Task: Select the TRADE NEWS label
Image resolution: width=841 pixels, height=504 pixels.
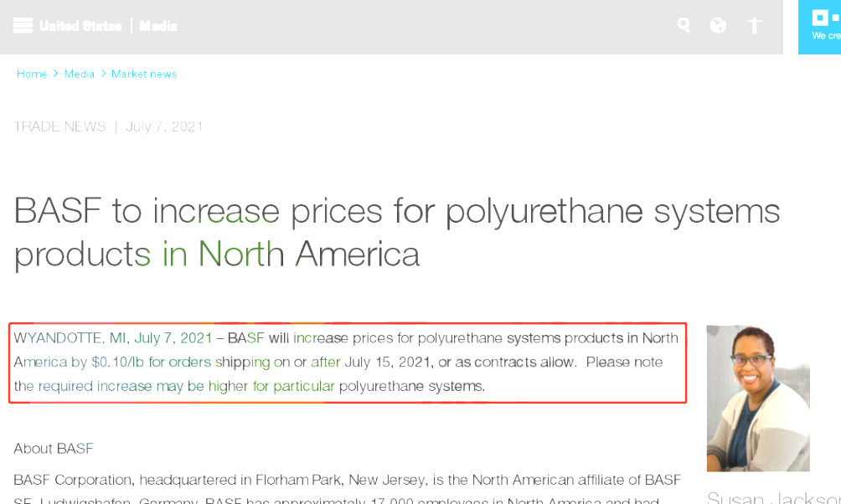Action: (60, 126)
